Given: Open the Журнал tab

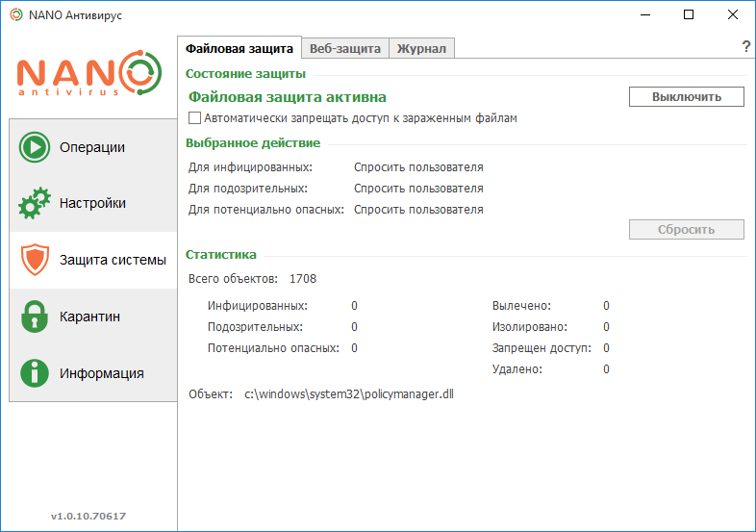Looking at the screenshot, I should pos(421,48).
